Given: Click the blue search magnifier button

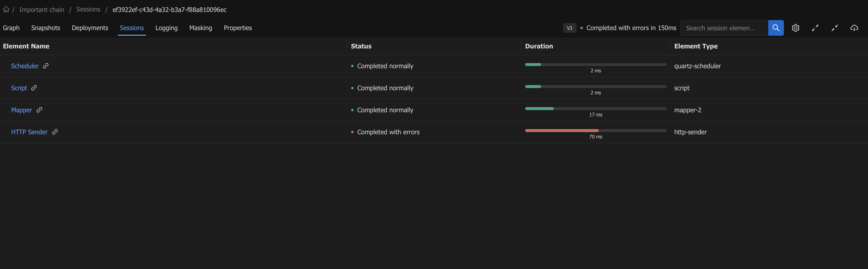Looking at the screenshot, I should tap(776, 28).
